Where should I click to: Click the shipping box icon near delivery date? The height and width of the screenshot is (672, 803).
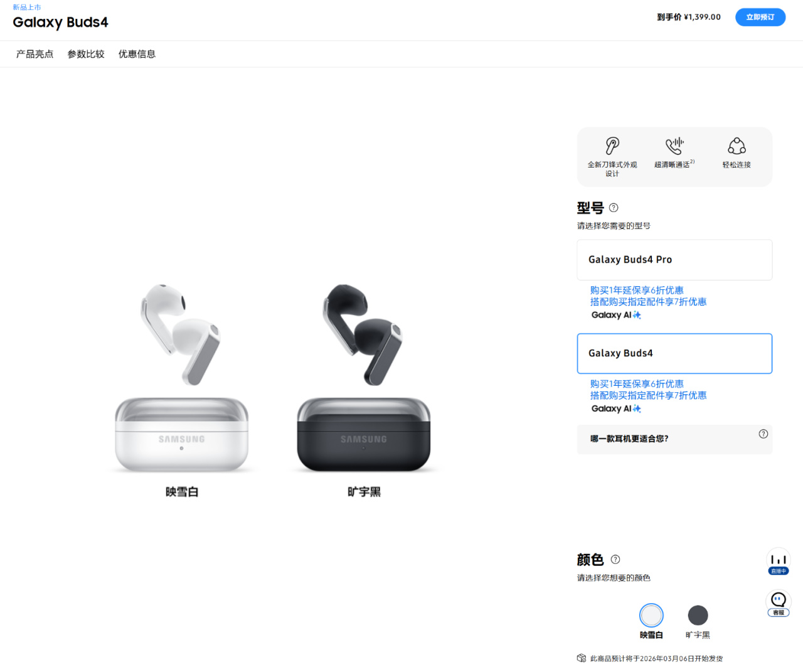582,658
